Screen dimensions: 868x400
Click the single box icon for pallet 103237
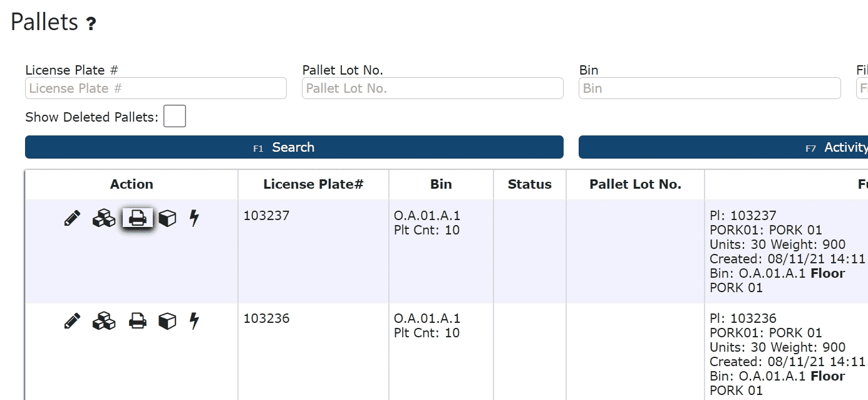(x=167, y=218)
